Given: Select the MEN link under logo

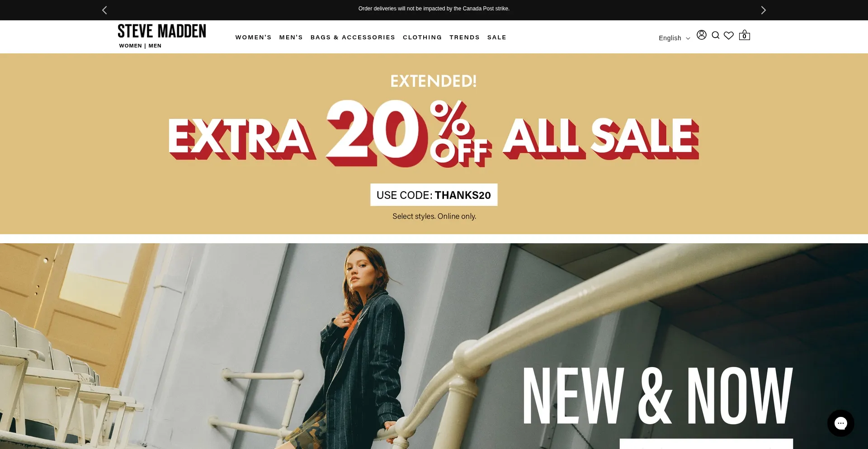Looking at the screenshot, I should tap(155, 46).
